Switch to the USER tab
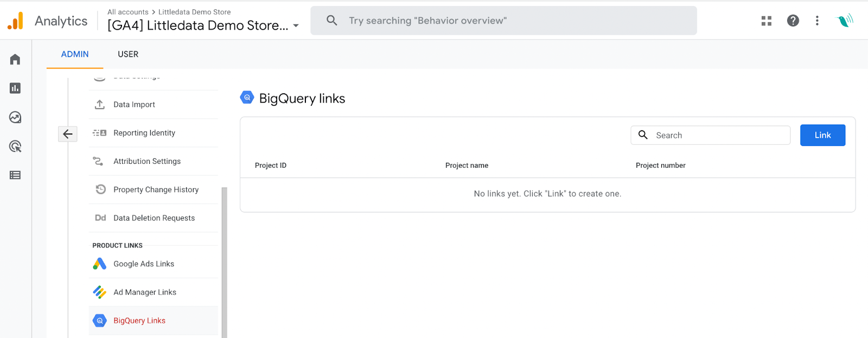Screen dimensions: 868x338 tap(128, 54)
